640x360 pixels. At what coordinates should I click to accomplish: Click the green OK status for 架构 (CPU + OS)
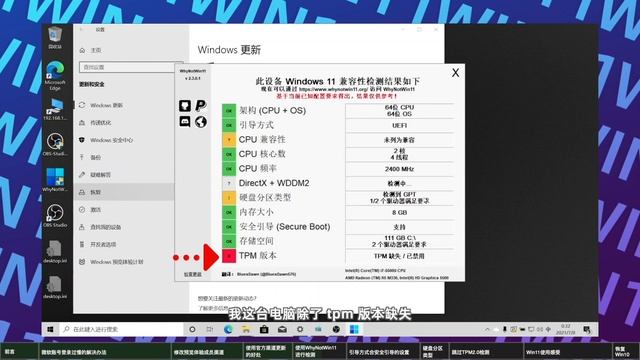click(229, 111)
